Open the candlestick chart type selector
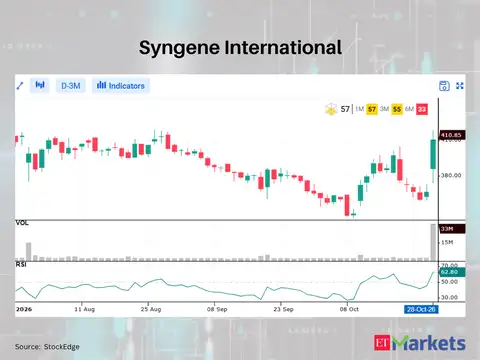480x360 pixels. [40, 85]
